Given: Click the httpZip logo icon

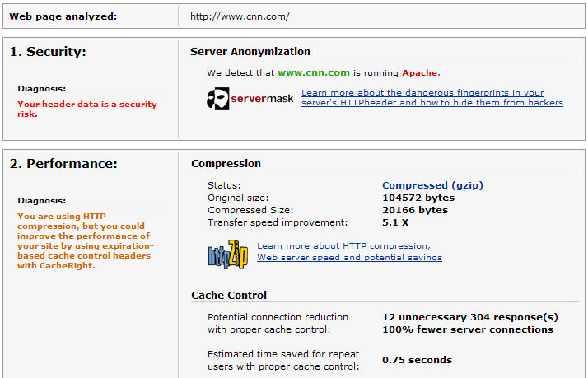Looking at the screenshot, I should (x=228, y=254).
